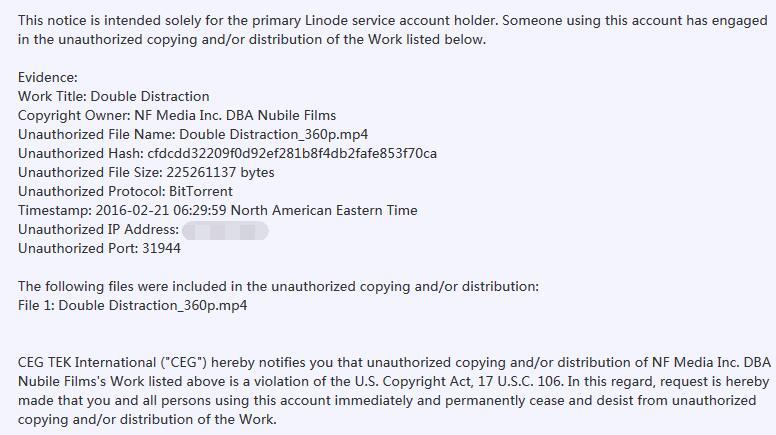Viewport: 776px width, 435px height.
Task: Click the last line 'copying and/or distribution of the Work'
Action: tap(147, 420)
